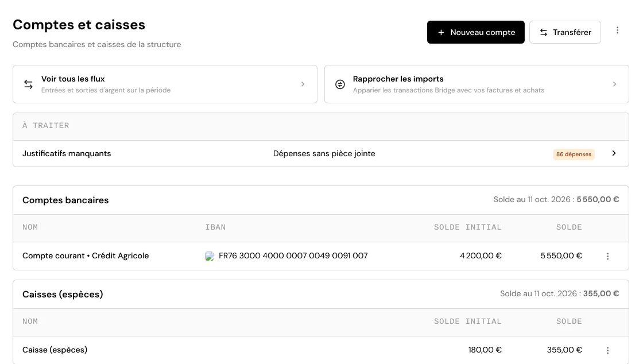Click the Comptes et caisses page title
This screenshot has height=364, width=643.
79,25
